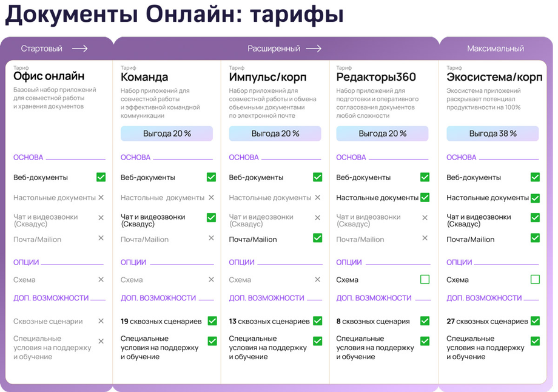Image resolution: width=558 pixels, height=392 pixels.
Task: Select the Максимальный tariff tab
Action: 496,49
